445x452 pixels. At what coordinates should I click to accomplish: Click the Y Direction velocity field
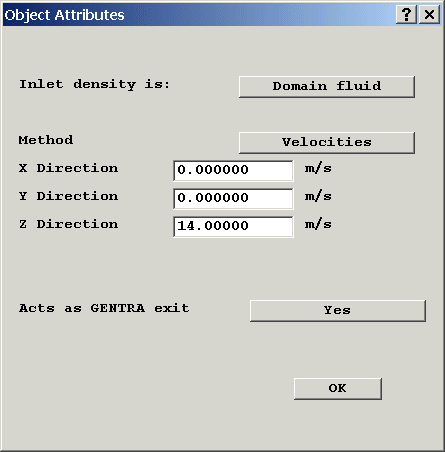(233, 199)
